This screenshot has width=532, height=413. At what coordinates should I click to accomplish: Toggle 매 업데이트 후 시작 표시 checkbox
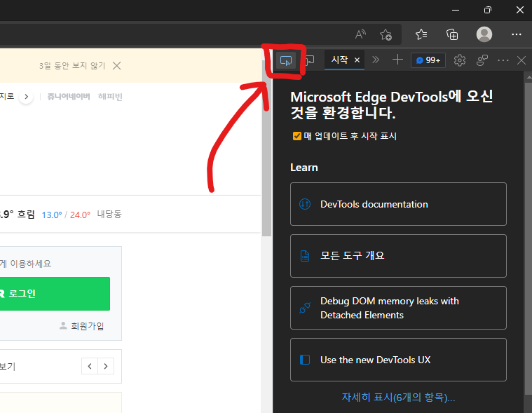pyautogui.click(x=297, y=136)
